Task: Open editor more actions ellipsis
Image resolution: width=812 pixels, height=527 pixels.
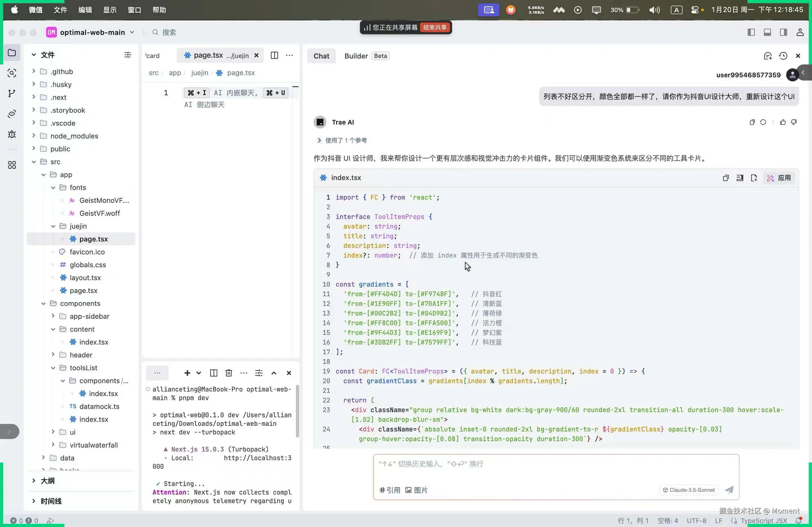Action: pyautogui.click(x=289, y=55)
